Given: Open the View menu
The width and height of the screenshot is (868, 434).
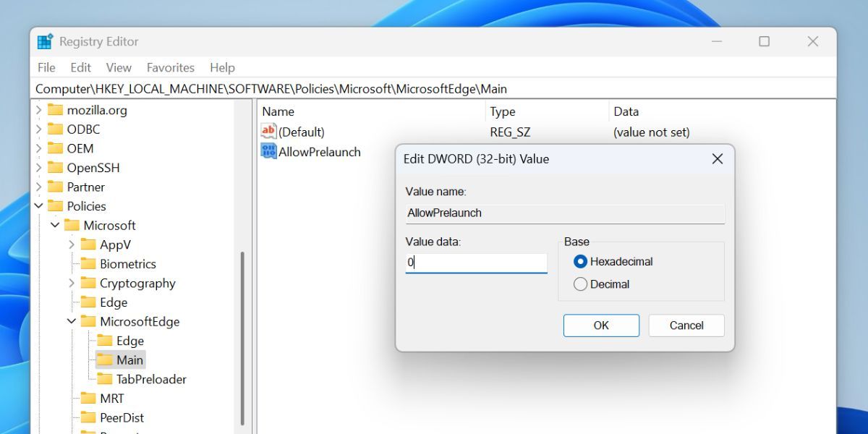Looking at the screenshot, I should 118,67.
